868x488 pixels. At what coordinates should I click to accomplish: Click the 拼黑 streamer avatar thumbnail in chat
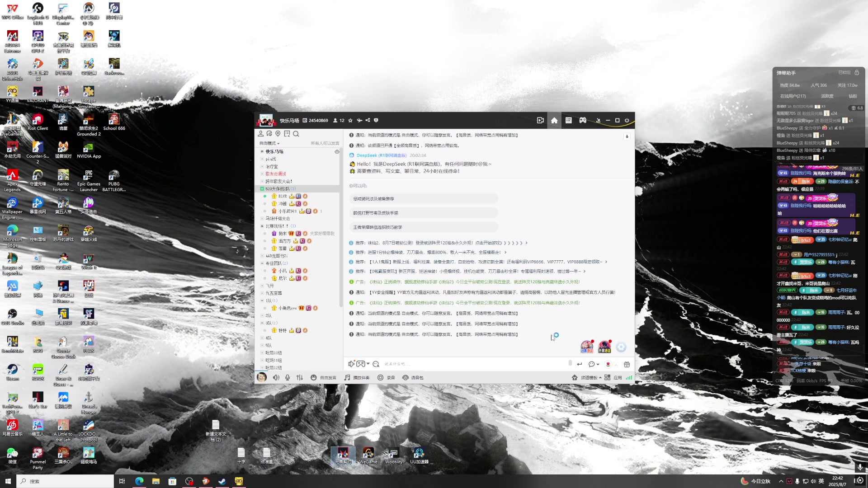(x=587, y=347)
